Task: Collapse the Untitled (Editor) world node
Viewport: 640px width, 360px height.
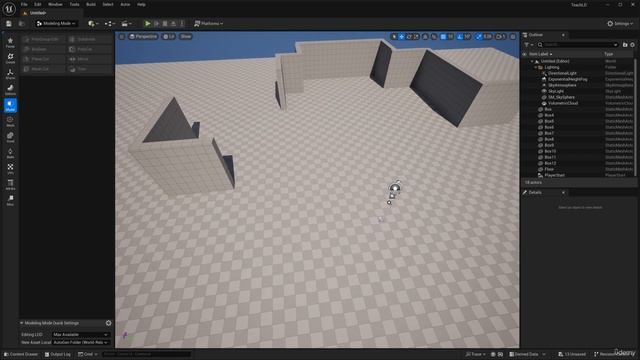Action: click(532, 61)
